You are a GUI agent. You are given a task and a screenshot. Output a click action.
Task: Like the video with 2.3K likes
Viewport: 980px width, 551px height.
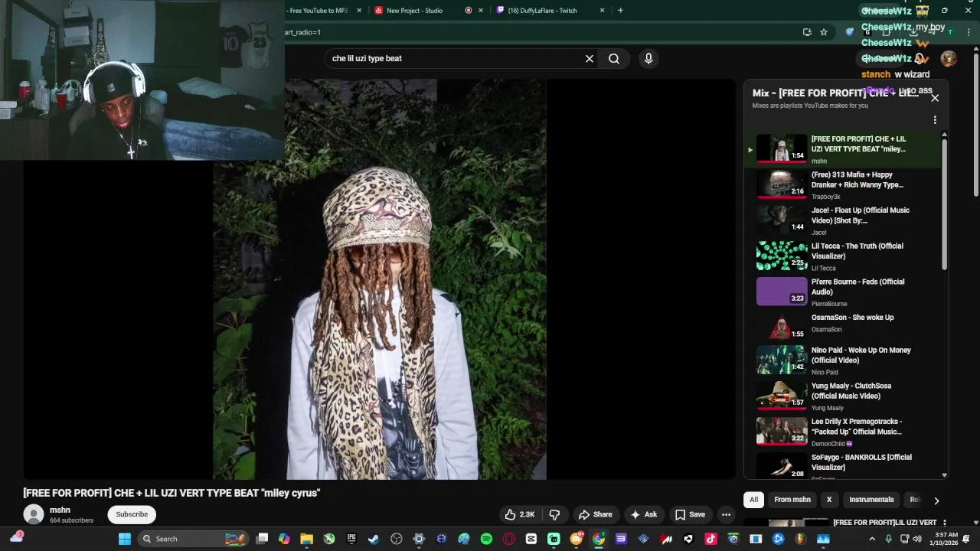pos(519,514)
